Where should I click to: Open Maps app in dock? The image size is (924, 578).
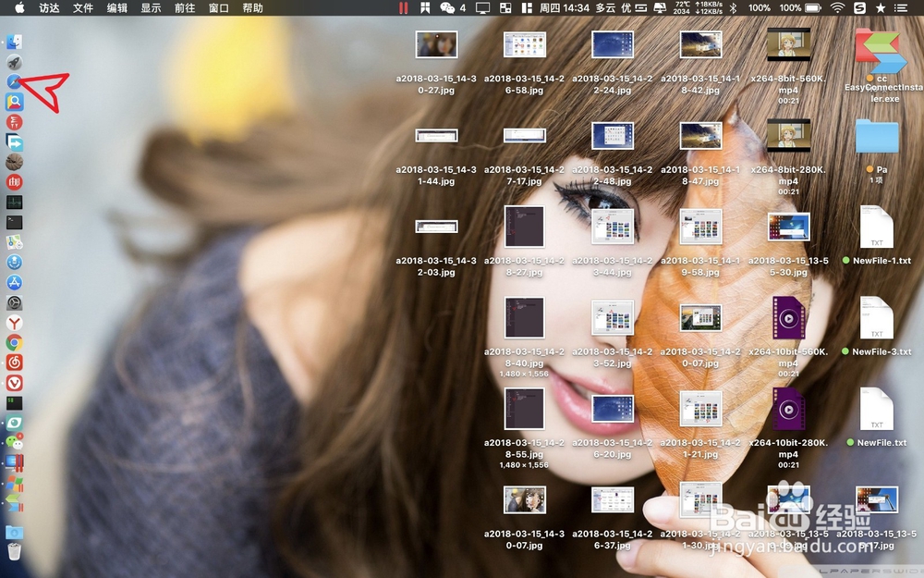click(x=14, y=242)
